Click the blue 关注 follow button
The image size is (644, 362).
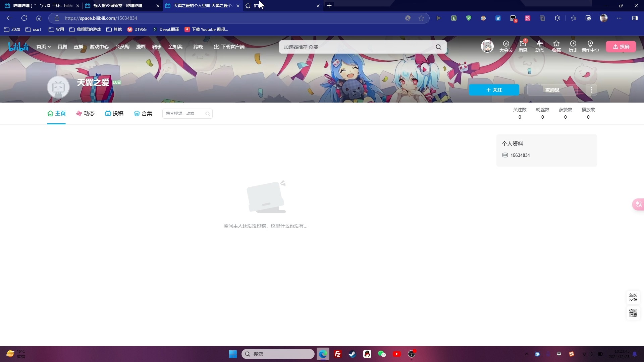point(494,89)
